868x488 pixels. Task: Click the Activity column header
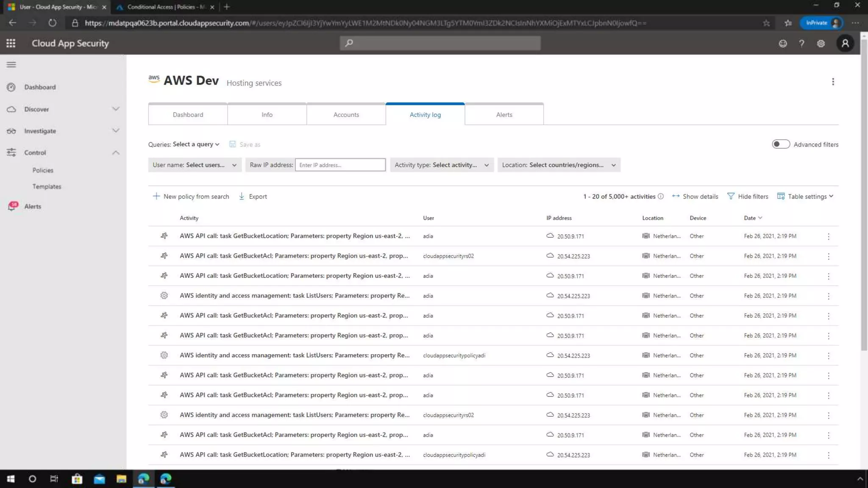(189, 218)
